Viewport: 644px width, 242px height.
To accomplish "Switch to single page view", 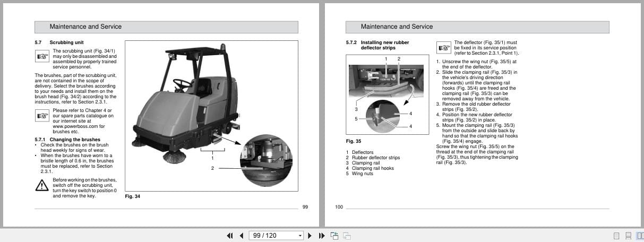I will (x=617, y=236).
